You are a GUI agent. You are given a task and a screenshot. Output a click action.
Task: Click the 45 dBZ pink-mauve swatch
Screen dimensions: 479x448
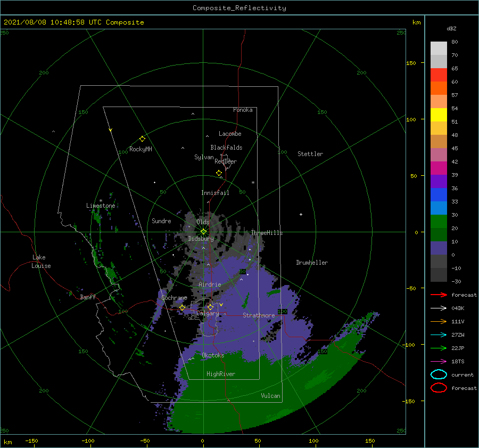click(x=439, y=154)
